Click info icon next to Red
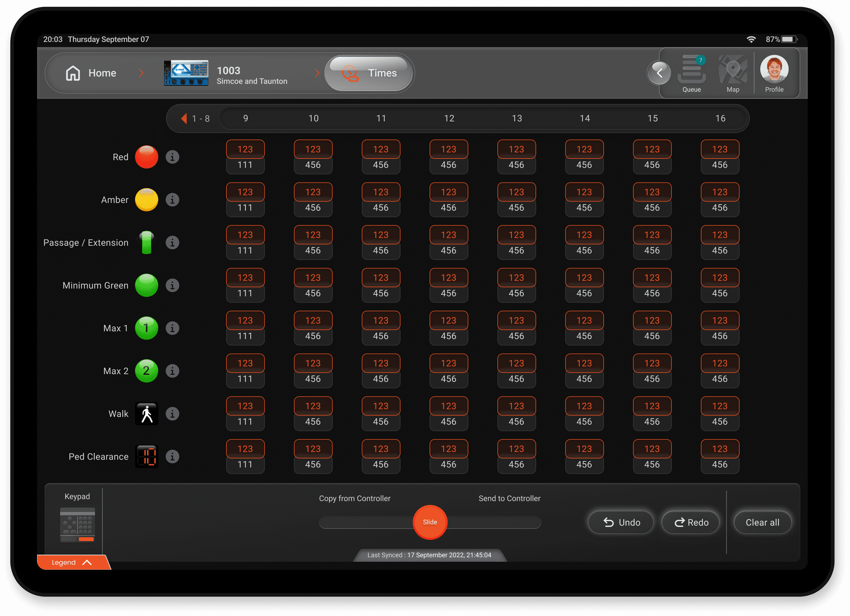 click(x=172, y=157)
